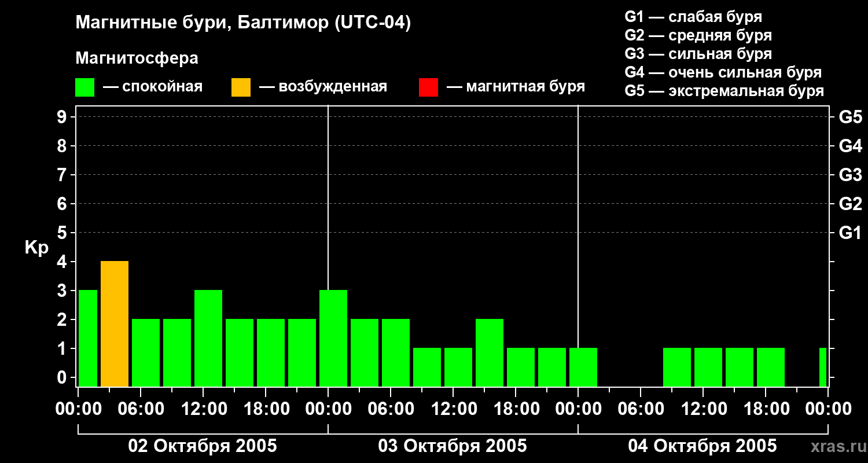Click the '02 Октября 2005' date label
This screenshot has width=868, height=463.
[x=203, y=446]
